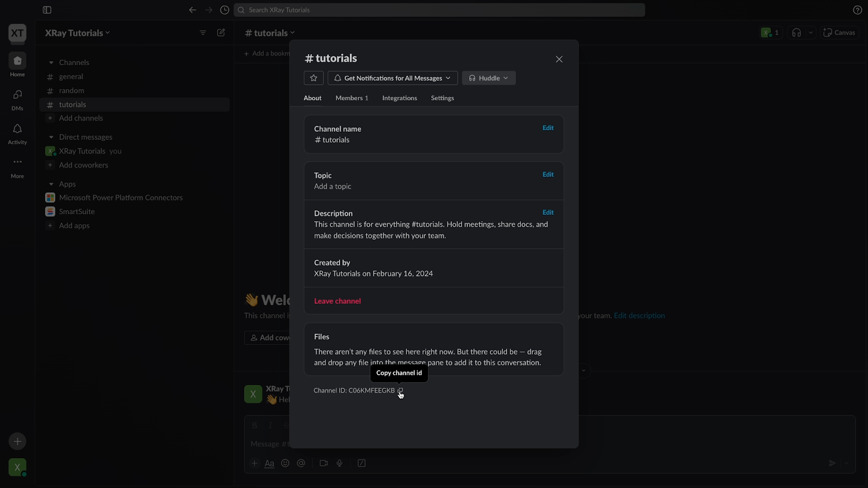Collapse the Apps section
This screenshot has width=868, height=488.
click(x=51, y=184)
